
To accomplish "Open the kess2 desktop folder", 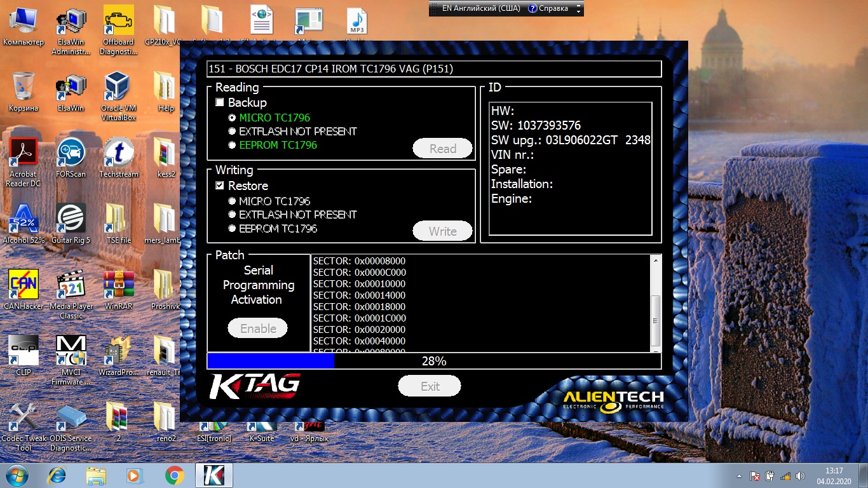I will pos(166,158).
